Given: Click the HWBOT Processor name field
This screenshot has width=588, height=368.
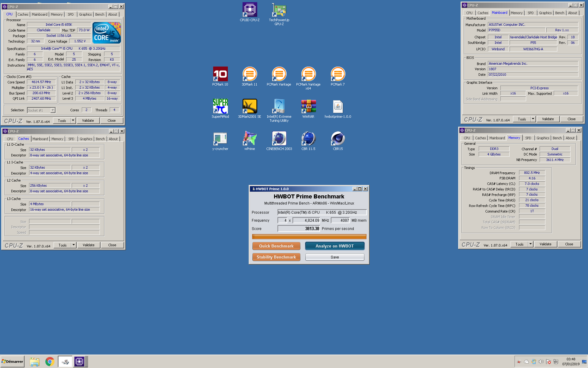Looking at the screenshot, I should coord(322,212).
